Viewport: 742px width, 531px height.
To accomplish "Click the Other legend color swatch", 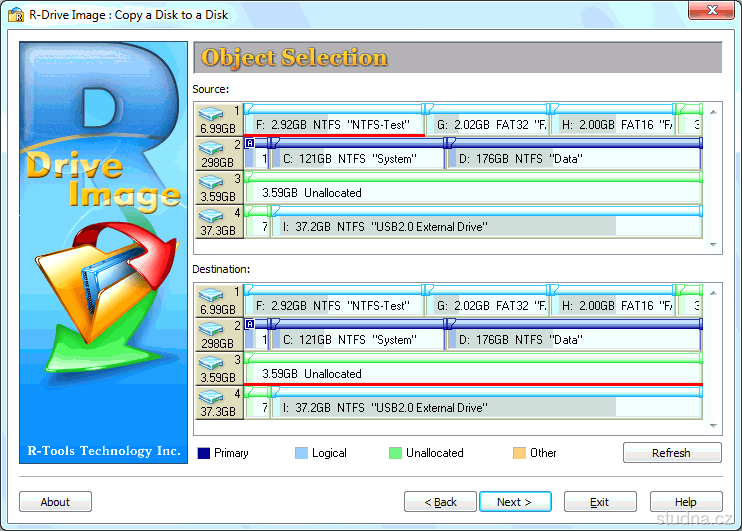I will [x=520, y=453].
